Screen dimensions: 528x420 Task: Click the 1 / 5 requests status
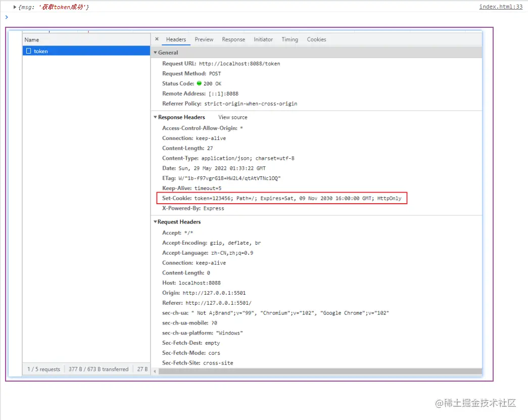(43, 369)
